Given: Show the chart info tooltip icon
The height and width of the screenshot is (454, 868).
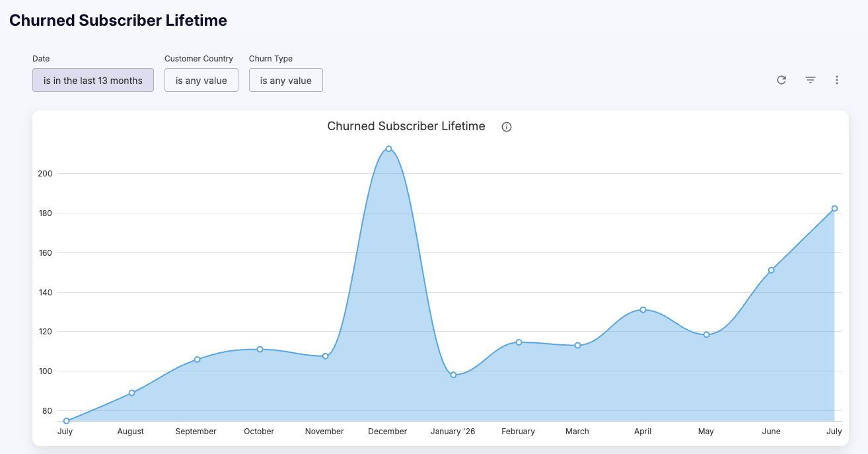Looking at the screenshot, I should (507, 127).
